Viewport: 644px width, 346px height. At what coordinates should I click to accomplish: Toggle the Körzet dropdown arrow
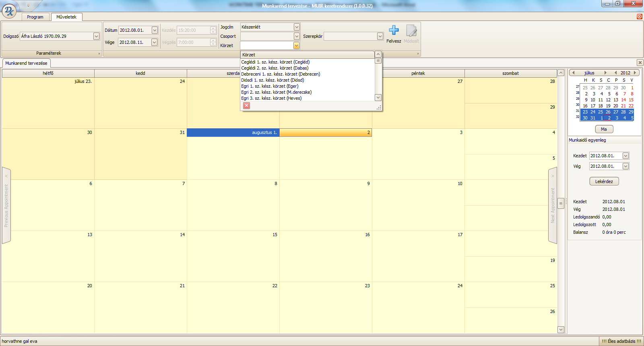297,45
